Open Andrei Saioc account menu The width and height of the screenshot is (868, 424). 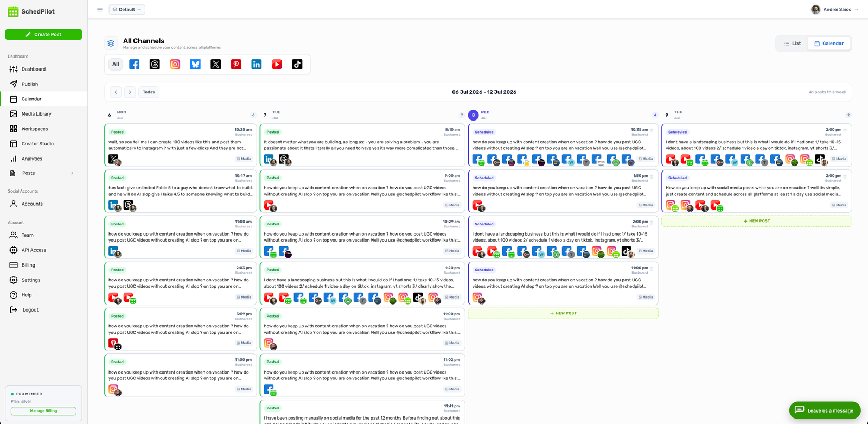pos(834,9)
